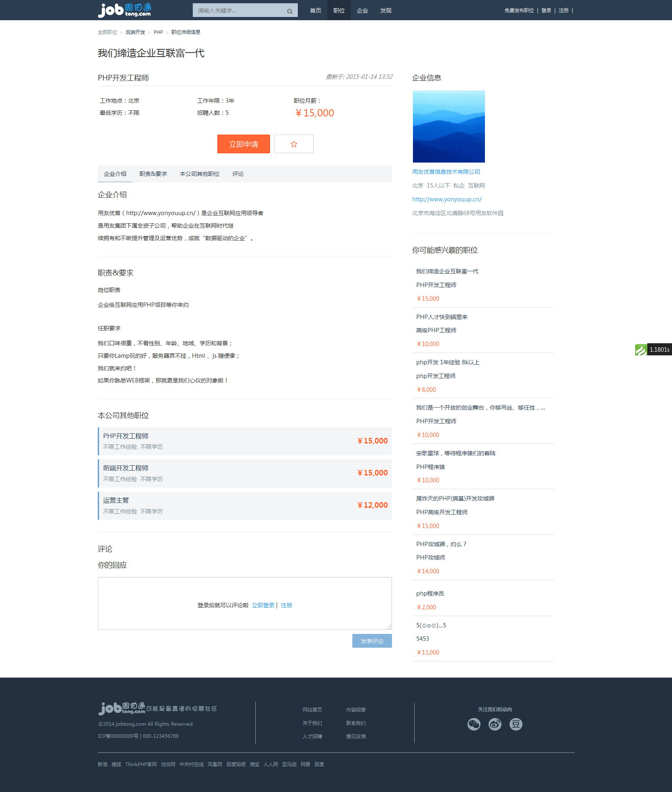Open the 百度贴吧 friend link
The height and width of the screenshot is (792, 672).
(236, 765)
